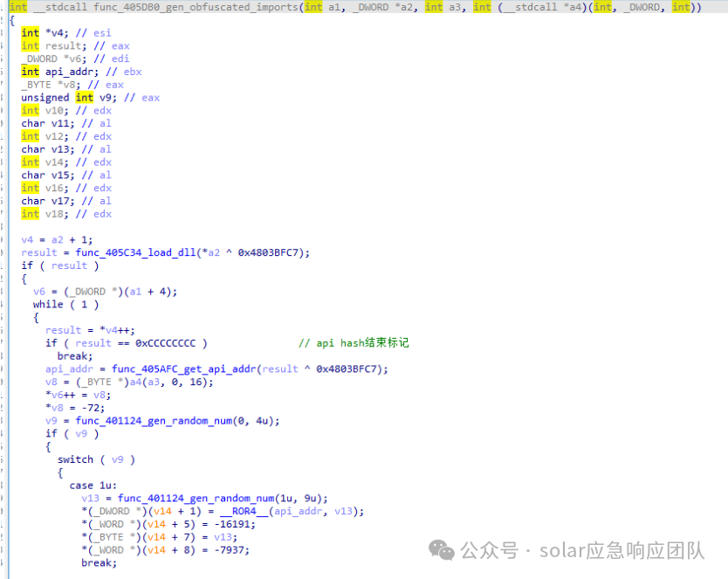Click the '(v14 + 1)' DWORD pointer expression

[x=175, y=511]
